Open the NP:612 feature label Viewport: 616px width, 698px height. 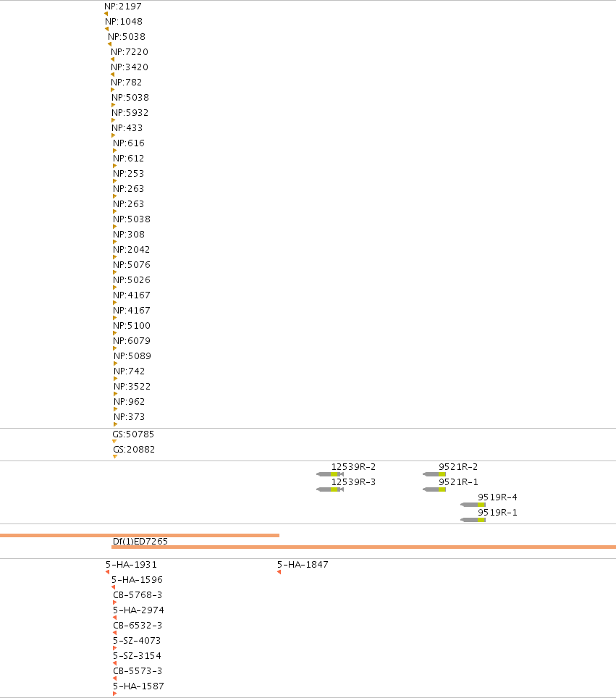pos(129,158)
